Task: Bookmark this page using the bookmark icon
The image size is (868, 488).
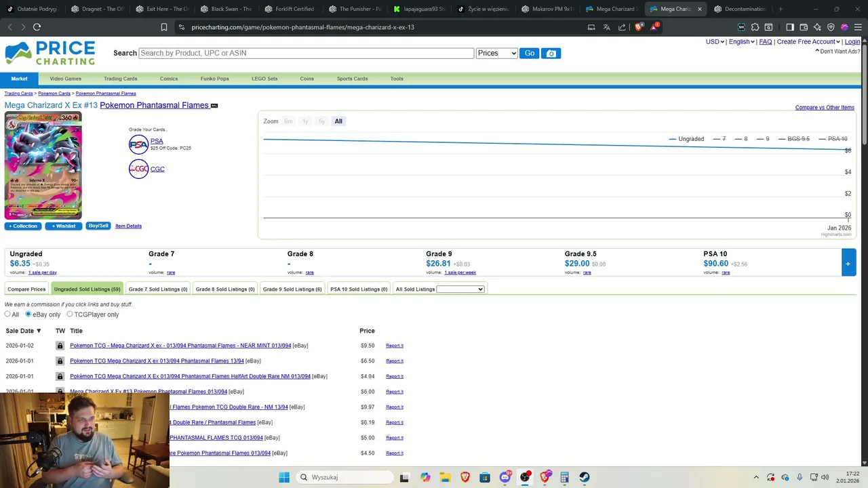Action: point(164,27)
